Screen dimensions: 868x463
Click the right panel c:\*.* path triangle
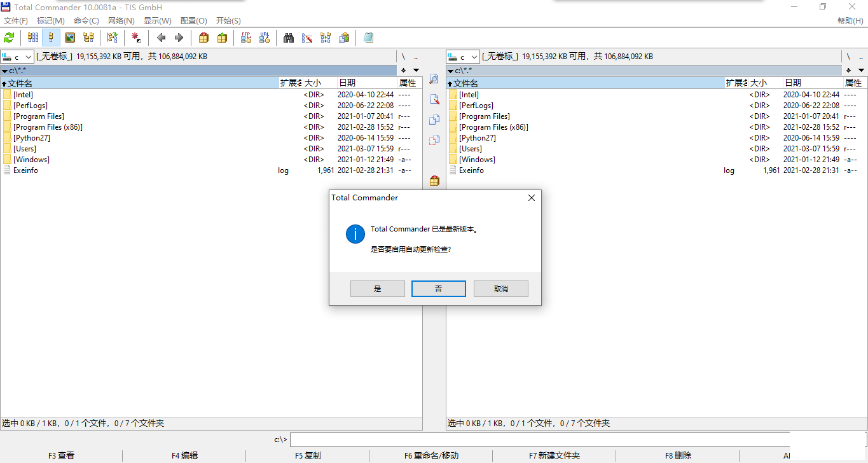(451, 71)
